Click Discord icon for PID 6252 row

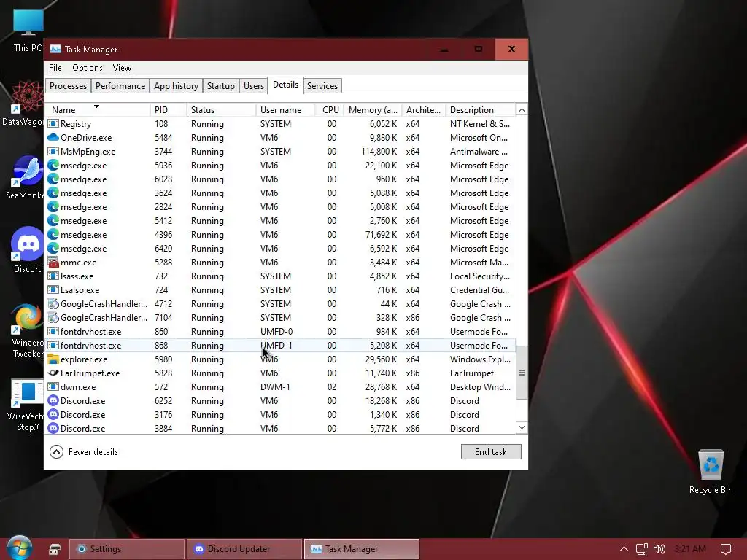click(x=53, y=401)
